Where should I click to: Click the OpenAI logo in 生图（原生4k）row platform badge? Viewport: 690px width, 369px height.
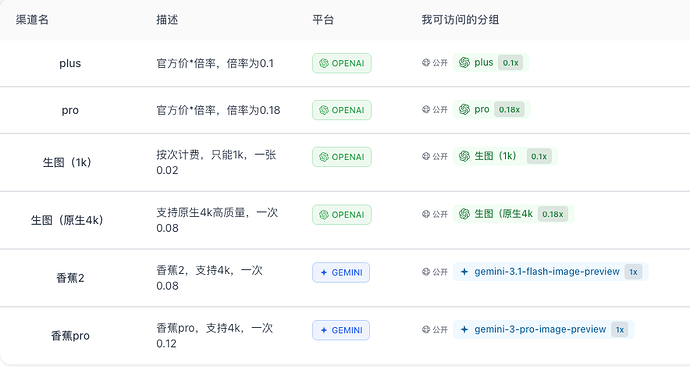pyautogui.click(x=324, y=215)
